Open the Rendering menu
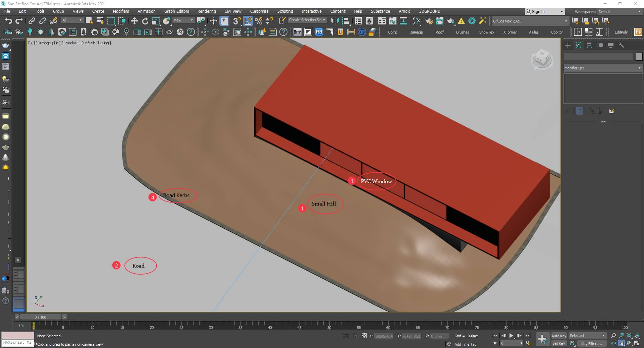Screen dimensions: 644x348 (206, 11)
